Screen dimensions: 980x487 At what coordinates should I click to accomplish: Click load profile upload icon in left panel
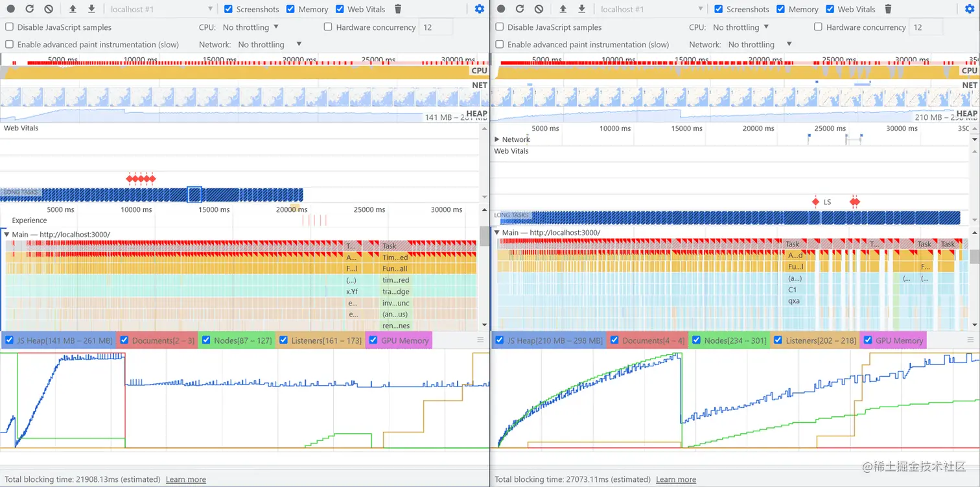pos(73,9)
